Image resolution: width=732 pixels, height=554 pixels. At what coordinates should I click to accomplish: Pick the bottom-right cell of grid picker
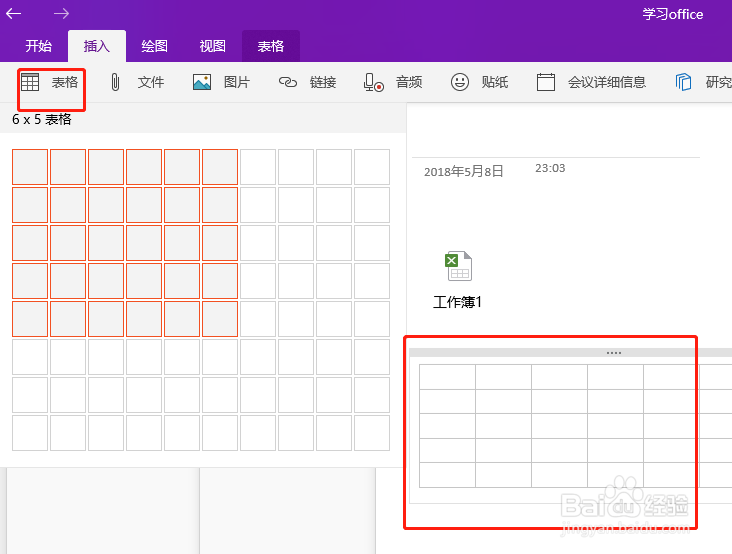click(372, 433)
